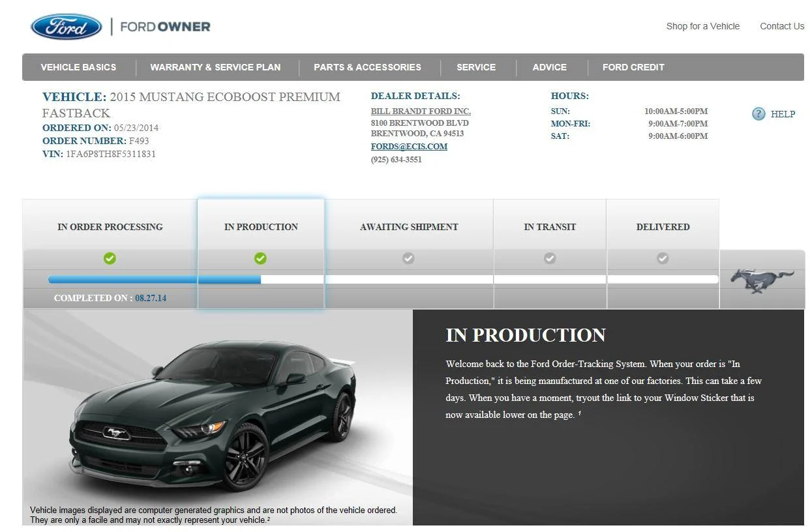Open the Ford Credit menu
810x532 pixels.
tap(633, 67)
